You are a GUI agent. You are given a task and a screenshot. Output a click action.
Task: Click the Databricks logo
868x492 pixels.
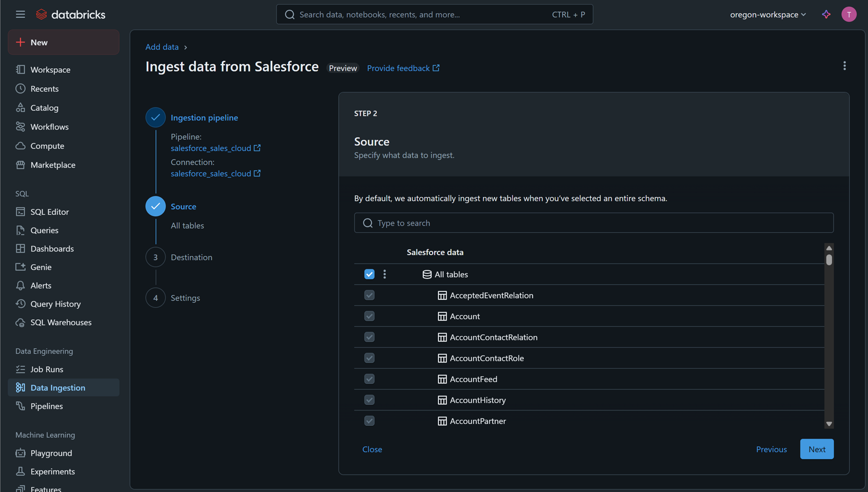[x=71, y=15]
